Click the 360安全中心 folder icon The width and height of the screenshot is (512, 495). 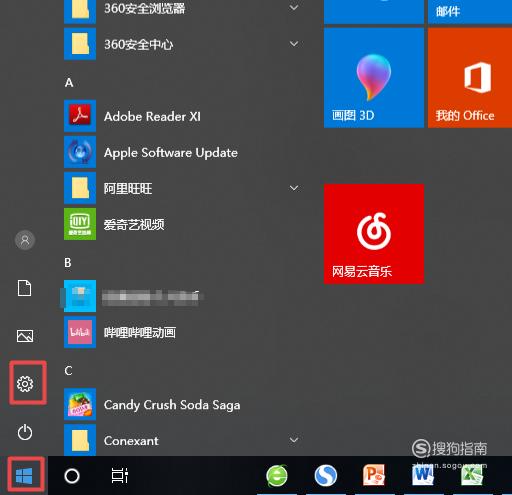(x=80, y=44)
